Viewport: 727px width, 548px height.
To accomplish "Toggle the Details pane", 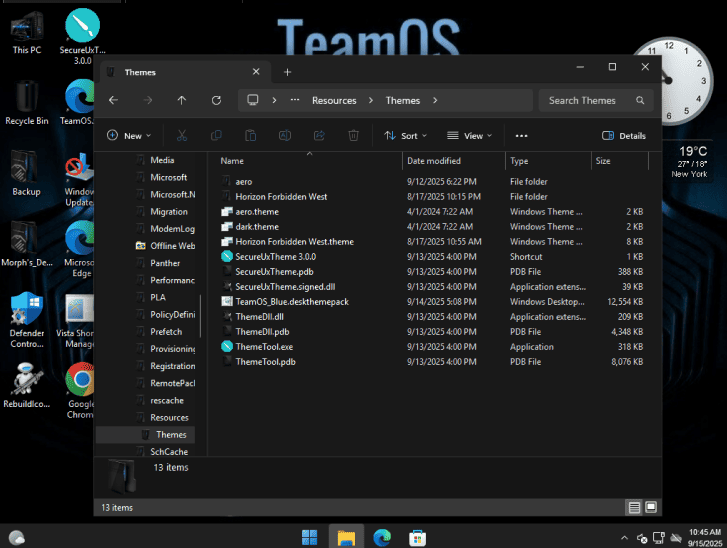I will pyautogui.click(x=624, y=136).
